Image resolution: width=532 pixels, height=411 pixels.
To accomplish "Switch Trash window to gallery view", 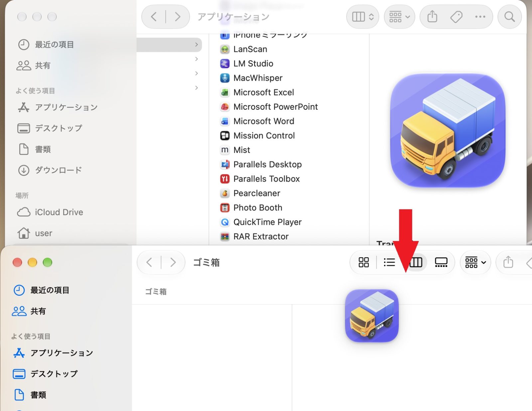I will [x=441, y=262].
